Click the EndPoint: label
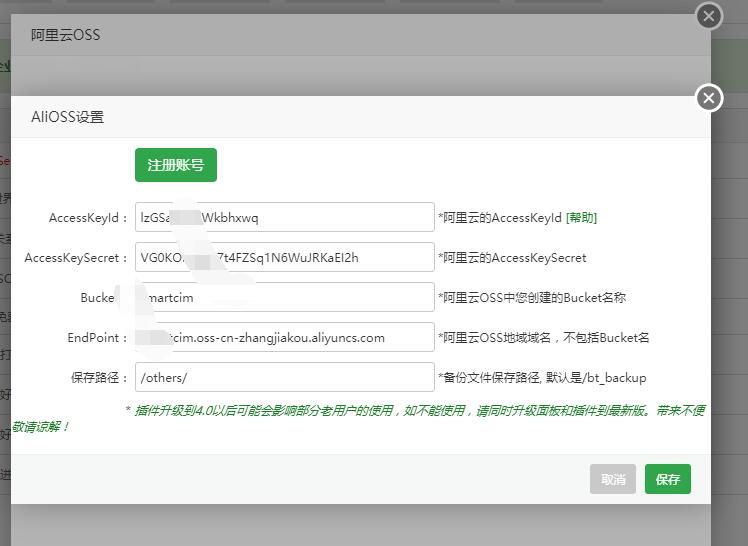This screenshot has height=546, width=748. point(98,338)
